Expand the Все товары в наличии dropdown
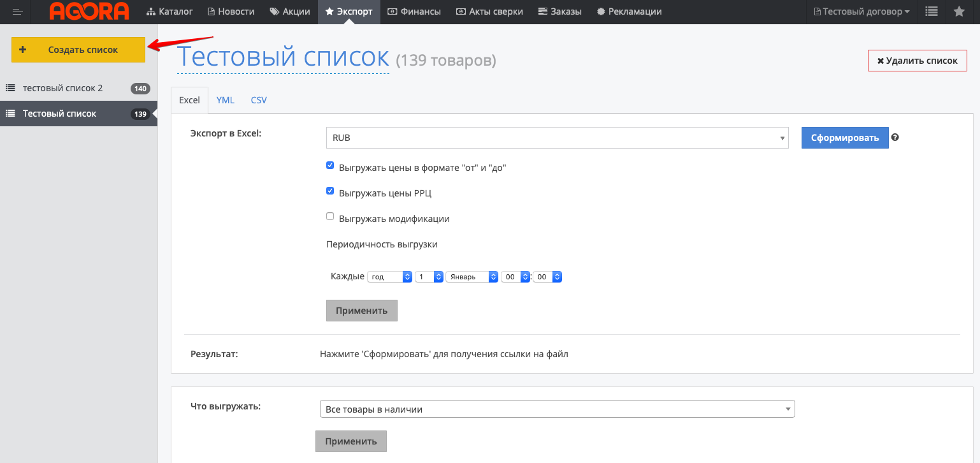The height and width of the screenshot is (463, 980). (x=557, y=409)
